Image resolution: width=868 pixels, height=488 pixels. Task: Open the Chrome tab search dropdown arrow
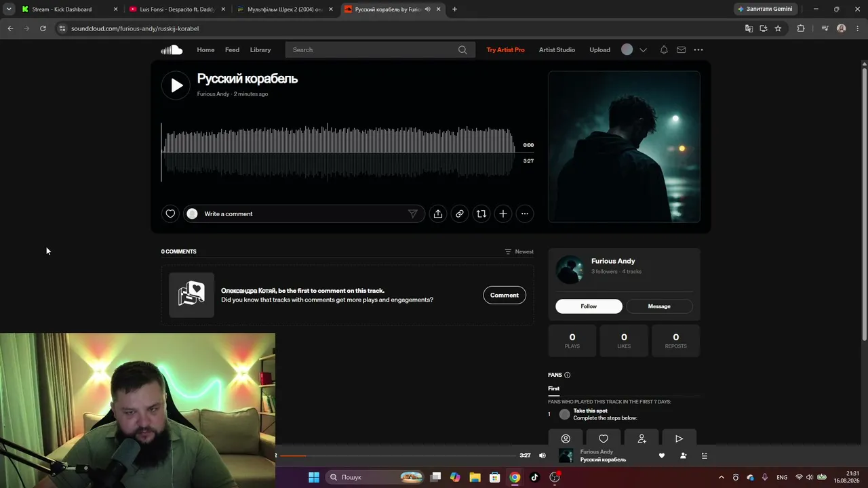pyautogui.click(x=8, y=9)
